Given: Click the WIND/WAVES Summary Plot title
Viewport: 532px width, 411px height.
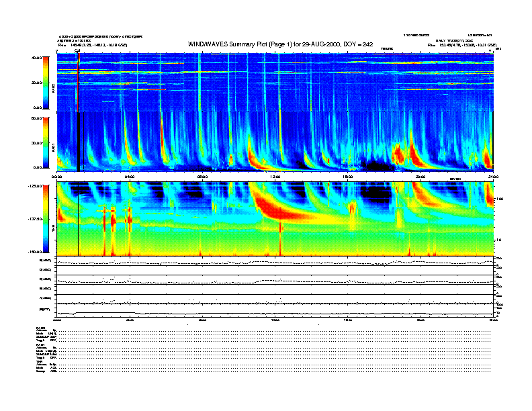Looking at the screenshot, I should [280, 44].
